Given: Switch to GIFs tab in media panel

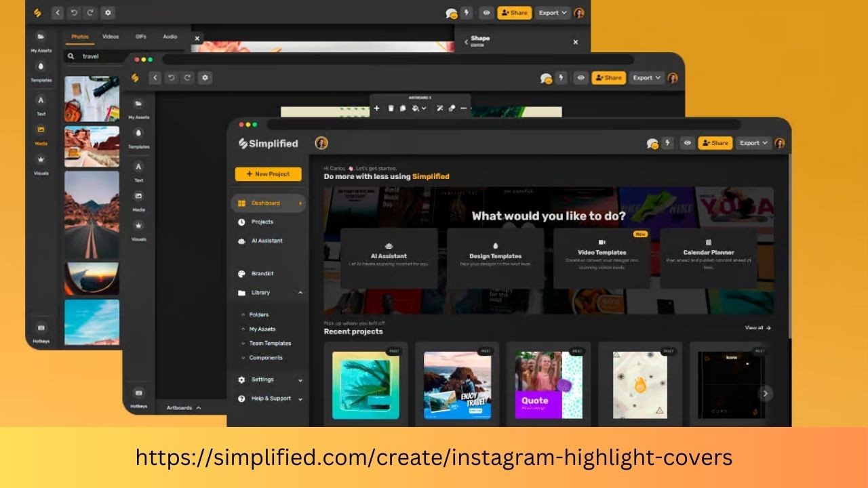Looking at the screenshot, I should [141, 37].
